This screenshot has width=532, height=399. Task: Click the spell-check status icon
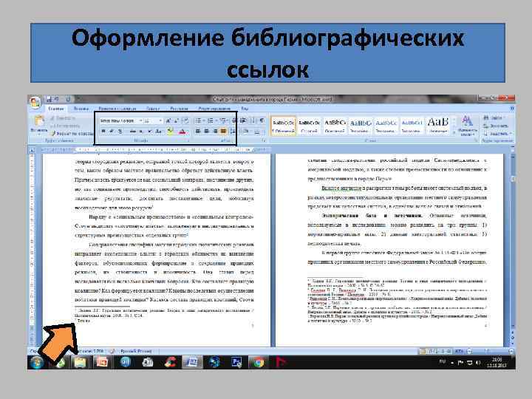(x=112, y=351)
